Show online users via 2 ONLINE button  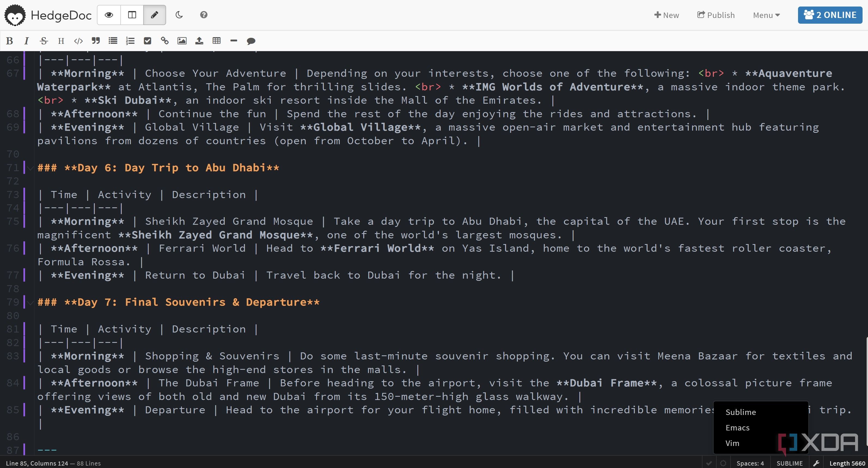[830, 15]
